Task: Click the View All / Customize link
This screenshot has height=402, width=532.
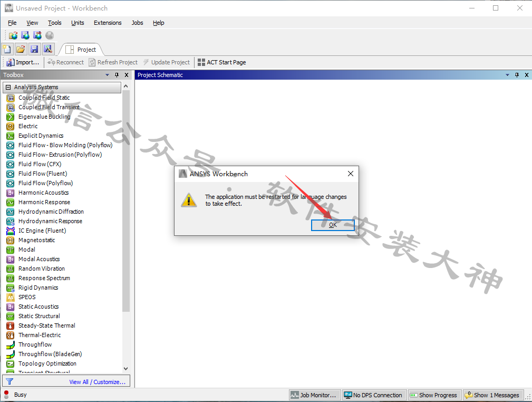Action: [98, 382]
